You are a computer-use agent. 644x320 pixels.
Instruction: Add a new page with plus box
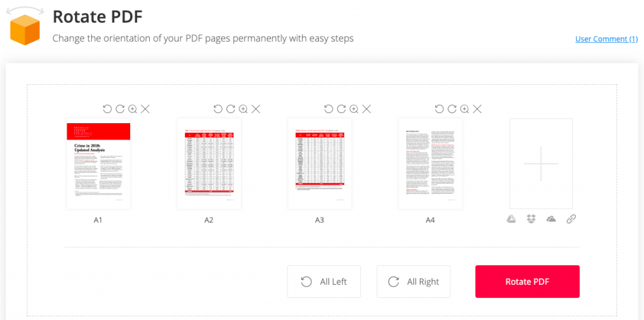tap(541, 163)
